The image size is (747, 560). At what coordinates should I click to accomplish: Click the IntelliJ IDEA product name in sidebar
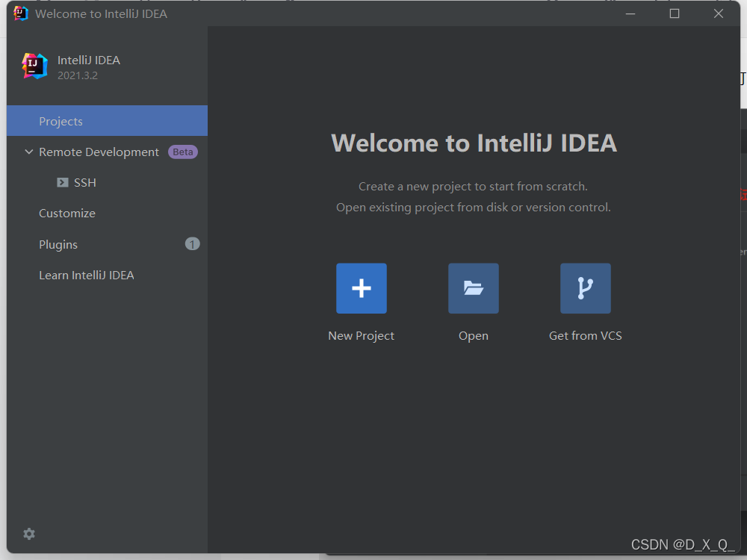[x=89, y=60]
